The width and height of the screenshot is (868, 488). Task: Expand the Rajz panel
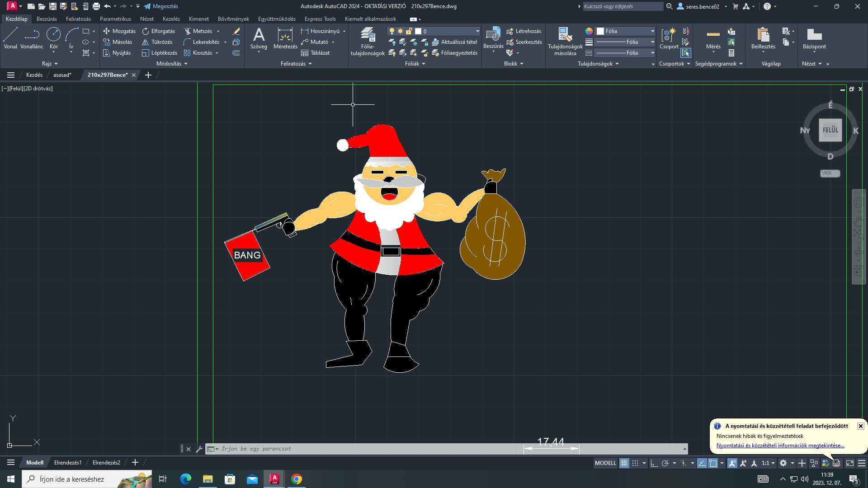tap(50, 64)
